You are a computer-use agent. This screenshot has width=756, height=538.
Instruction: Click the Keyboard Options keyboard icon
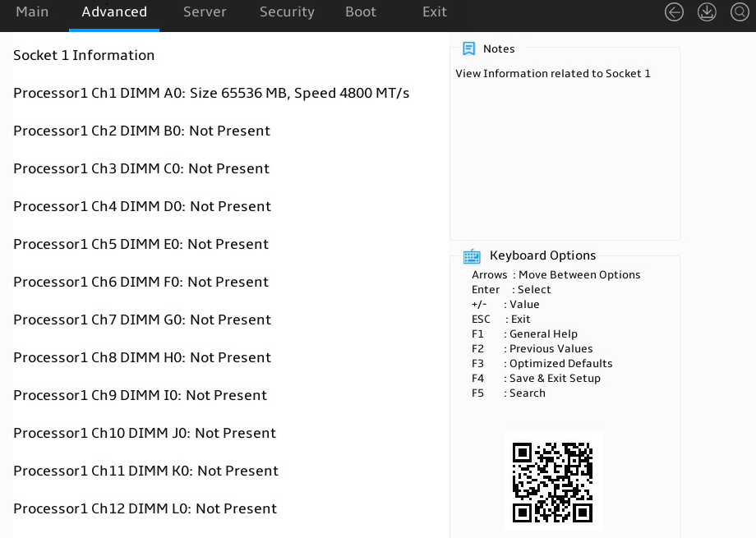point(472,256)
